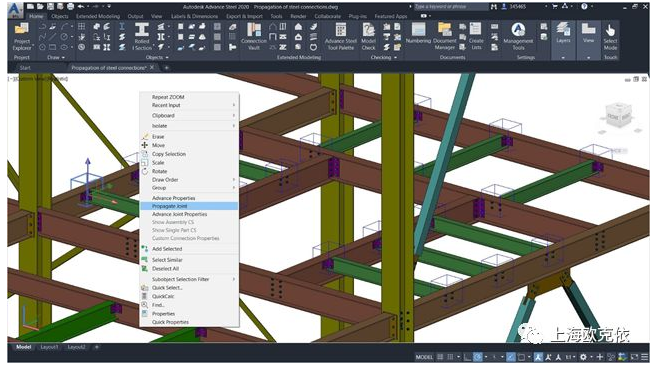Click Repeat ZOOM in context menu

[189, 97]
